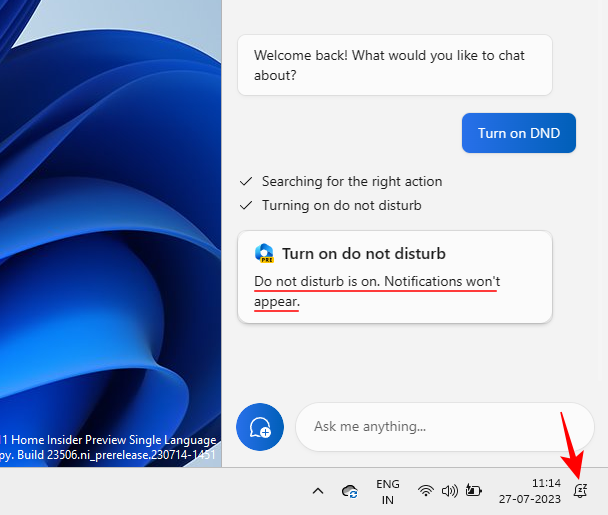Click the Build 23506 watermark text on desktop
Image resolution: width=608 pixels, height=515 pixels.
(108, 455)
